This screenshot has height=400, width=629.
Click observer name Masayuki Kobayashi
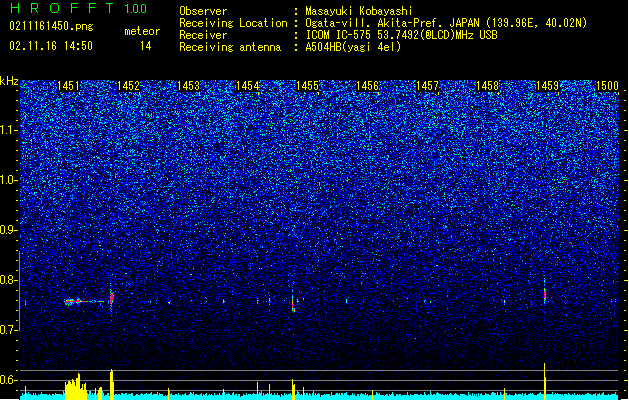click(x=359, y=11)
